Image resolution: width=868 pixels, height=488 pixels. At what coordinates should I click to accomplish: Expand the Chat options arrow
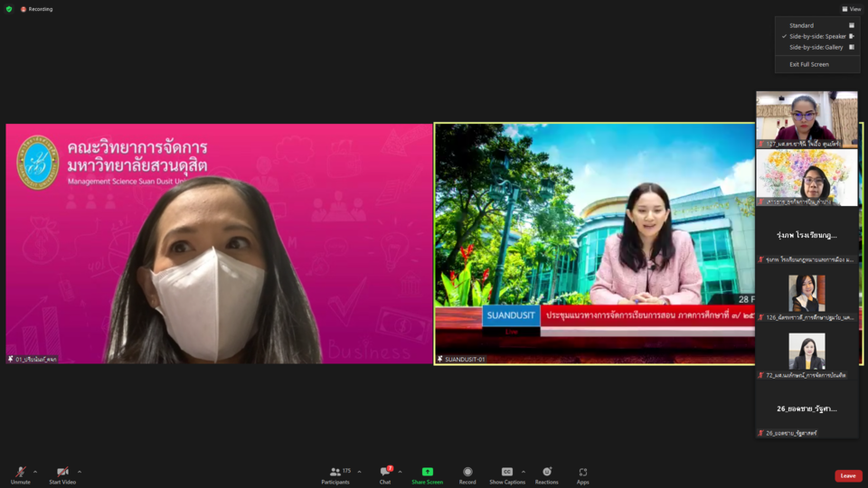401,472
